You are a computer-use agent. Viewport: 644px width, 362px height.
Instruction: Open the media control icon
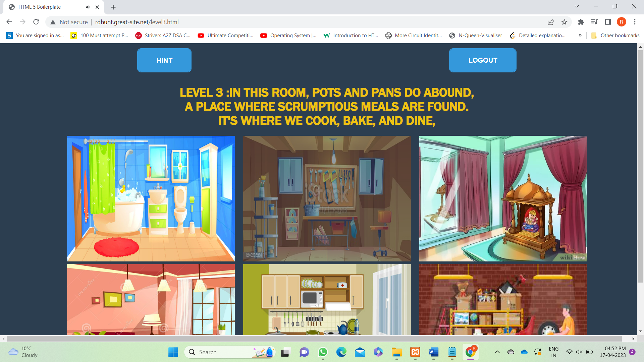(594, 22)
